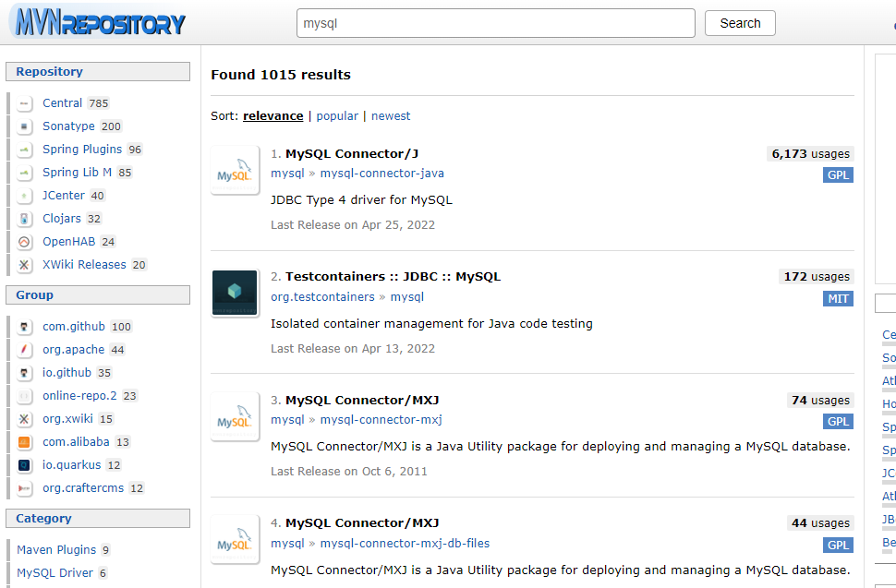Filter by JCenter link

point(64,196)
